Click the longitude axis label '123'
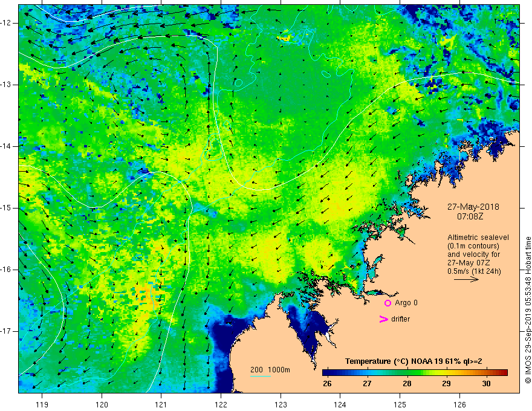This screenshot has width=532, height=411. click(281, 404)
